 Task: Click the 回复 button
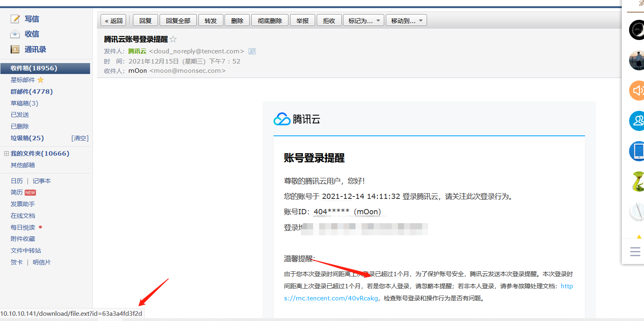click(x=145, y=21)
